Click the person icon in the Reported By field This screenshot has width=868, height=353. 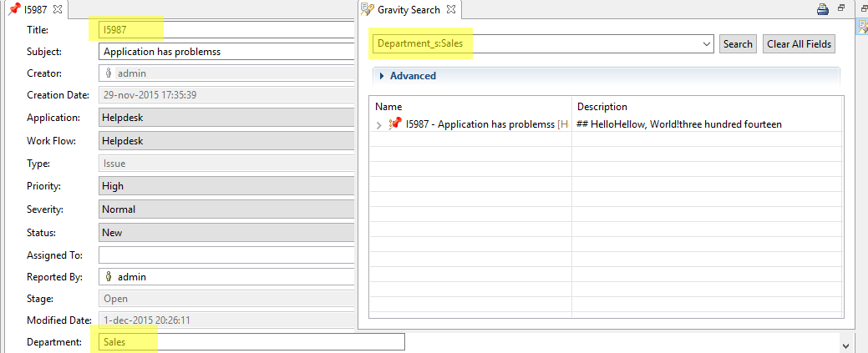[109, 276]
